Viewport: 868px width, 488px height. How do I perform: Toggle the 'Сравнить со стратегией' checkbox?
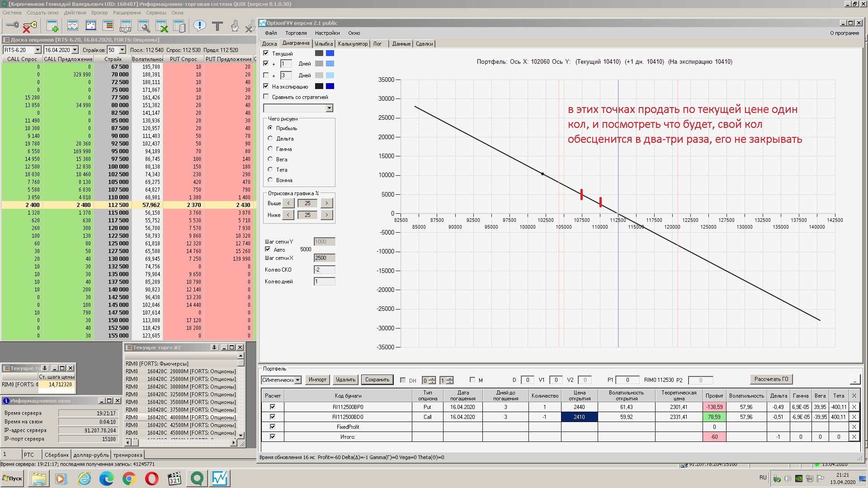[266, 97]
